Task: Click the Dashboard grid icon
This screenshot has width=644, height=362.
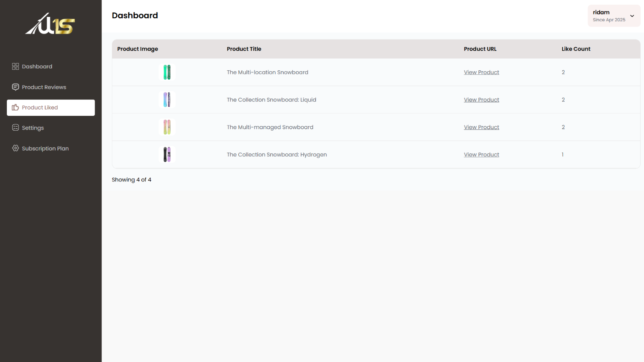Action: (x=15, y=66)
